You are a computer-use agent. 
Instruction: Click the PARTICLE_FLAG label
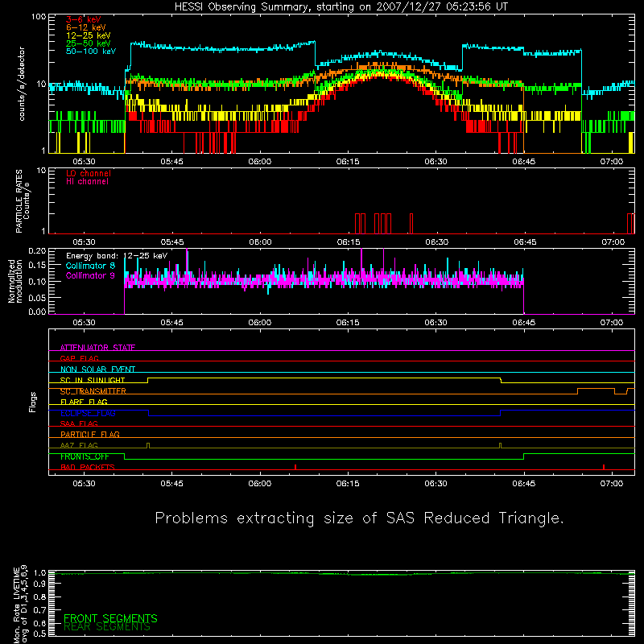point(90,434)
